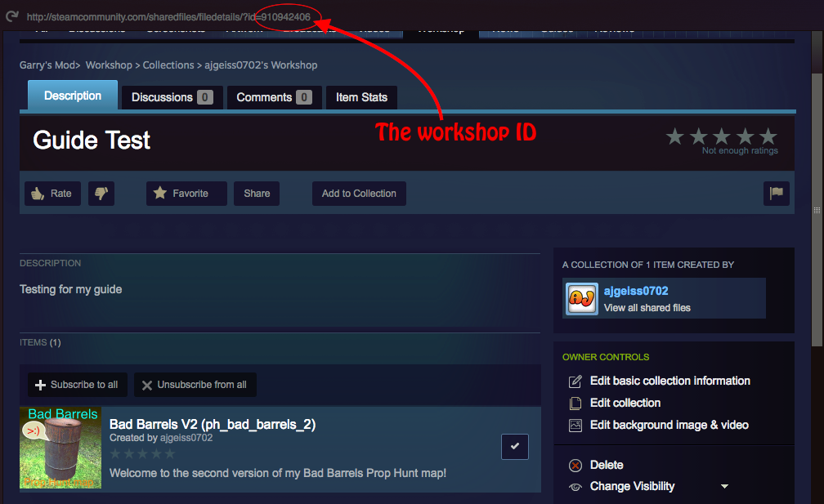Click 'Testing for my guide' description text
This screenshot has height=504, width=824.
point(70,289)
